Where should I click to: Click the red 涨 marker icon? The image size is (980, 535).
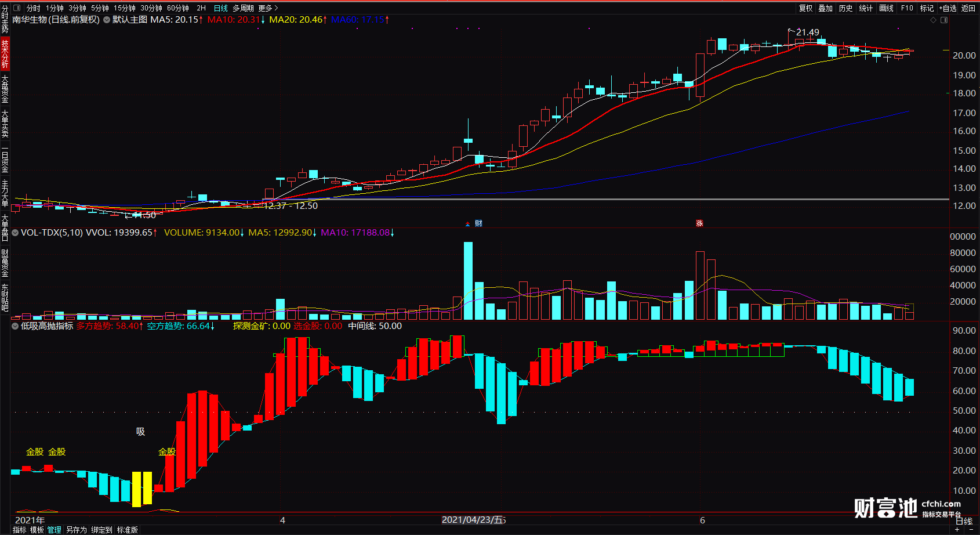(x=700, y=223)
